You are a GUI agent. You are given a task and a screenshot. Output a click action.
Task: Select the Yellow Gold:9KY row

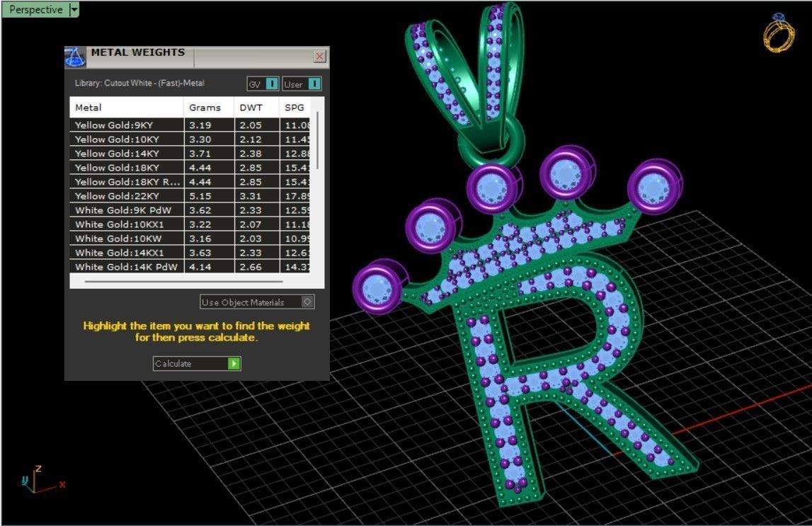tap(190, 125)
